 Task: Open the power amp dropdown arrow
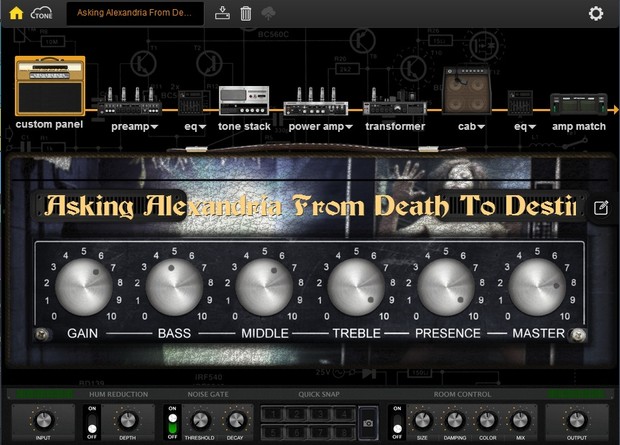point(349,127)
